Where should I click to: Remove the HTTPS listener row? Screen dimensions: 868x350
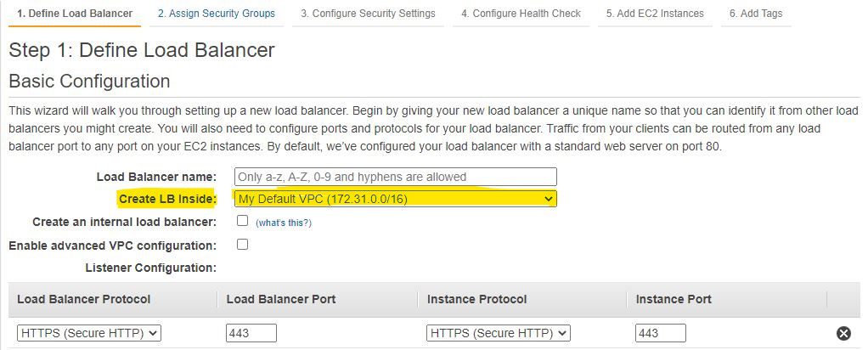pos(843,333)
